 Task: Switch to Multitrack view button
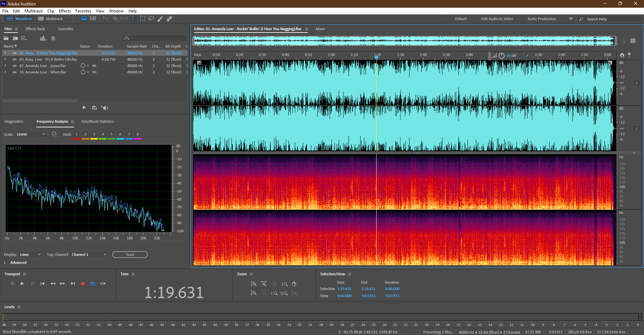(51, 19)
